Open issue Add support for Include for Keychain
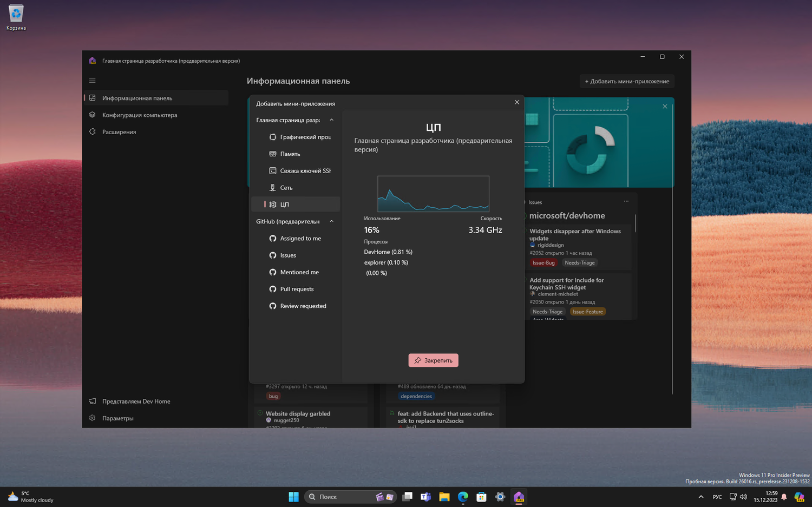812x507 pixels. click(x=566, y=284)
